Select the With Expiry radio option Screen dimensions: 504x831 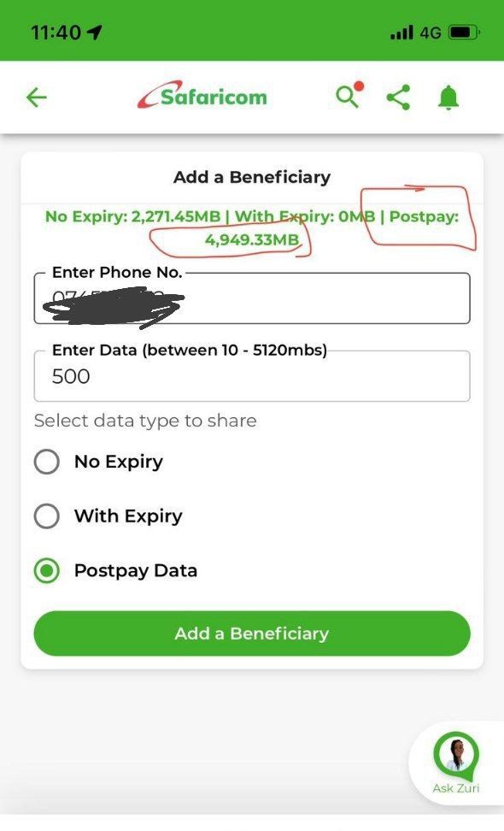[47, 516]
